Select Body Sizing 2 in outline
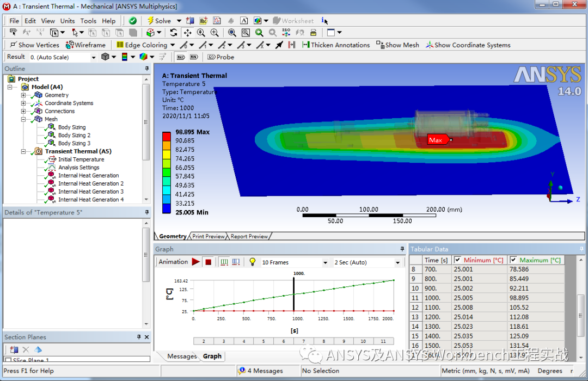The image size is (588, 381). coord(74,136)
